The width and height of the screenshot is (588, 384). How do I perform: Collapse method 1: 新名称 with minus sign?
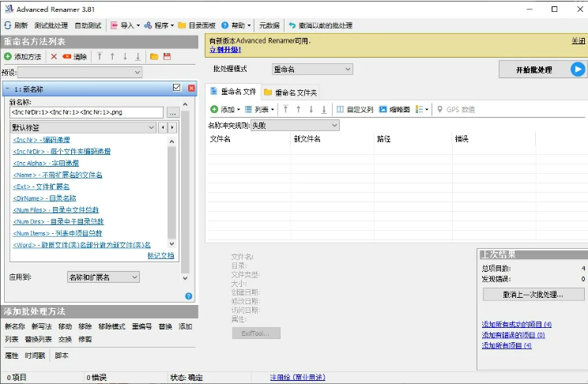click(7, 88)
